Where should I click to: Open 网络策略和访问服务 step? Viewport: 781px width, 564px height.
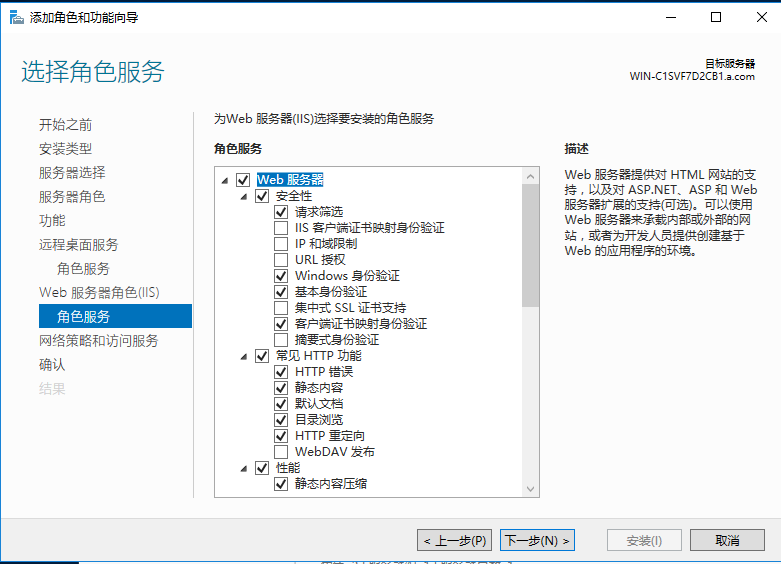click(x=99, y=340)
